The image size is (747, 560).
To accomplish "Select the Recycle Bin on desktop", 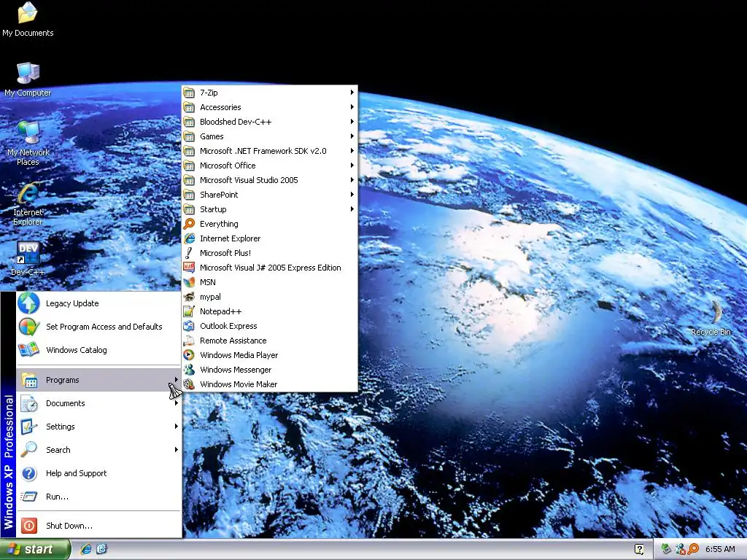I will [x=711, y=318].
